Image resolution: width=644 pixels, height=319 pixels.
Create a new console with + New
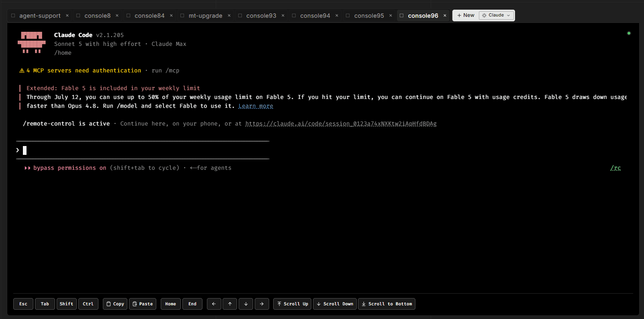point(466,15)
